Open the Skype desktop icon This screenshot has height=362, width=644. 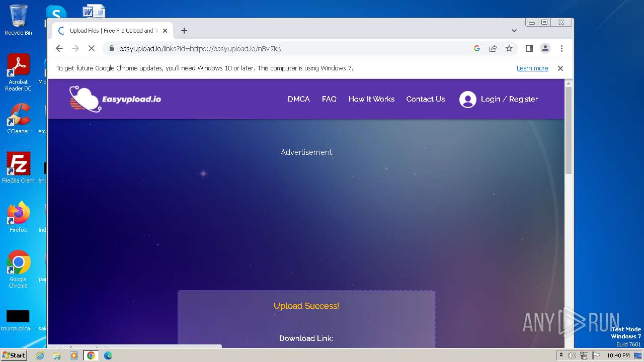56,12
